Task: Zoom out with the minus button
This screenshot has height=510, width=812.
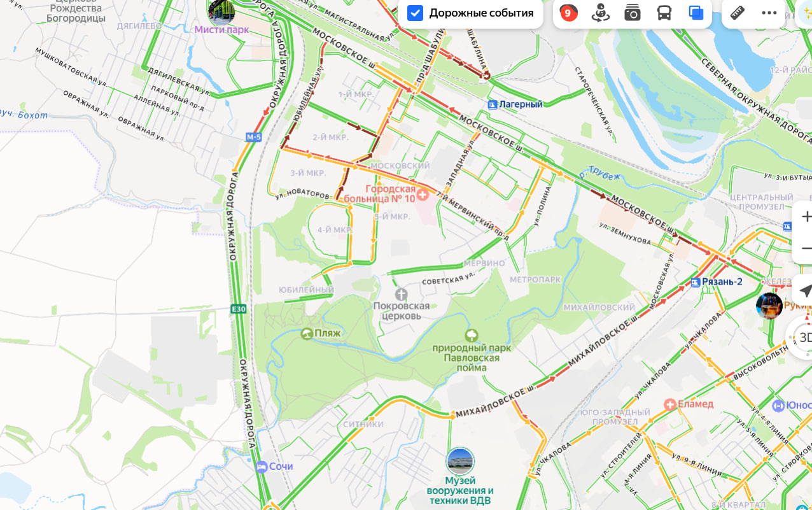Action: tap(804, 248)
